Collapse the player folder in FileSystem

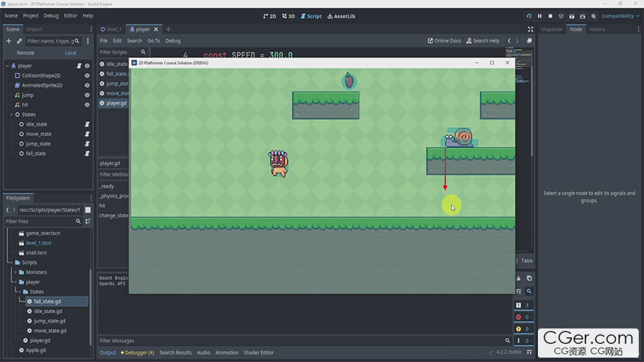click(x=15, y=282)
